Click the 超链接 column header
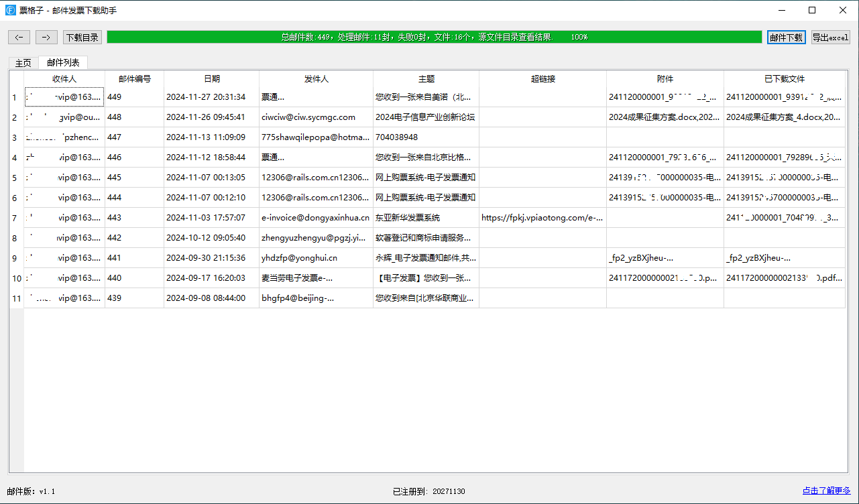Viewport: 859px width, 504px height. coord(542,78)
